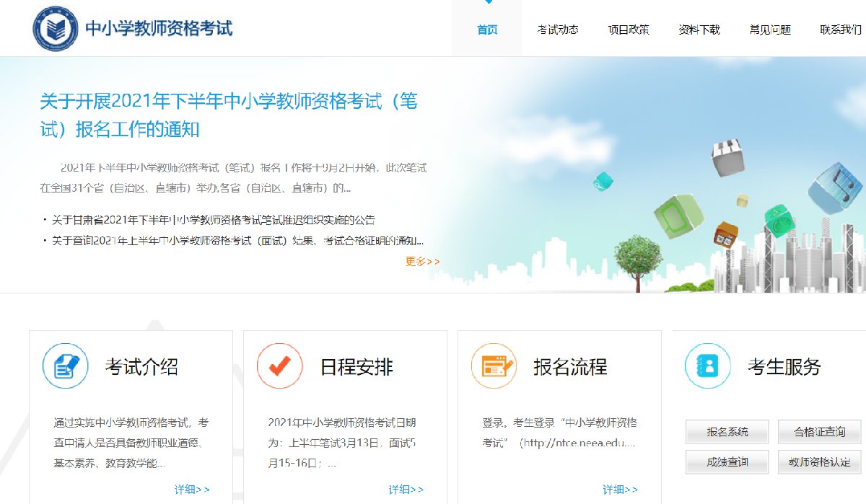Click the site logo emblem
866x504 pixels.
click(56, 29)
